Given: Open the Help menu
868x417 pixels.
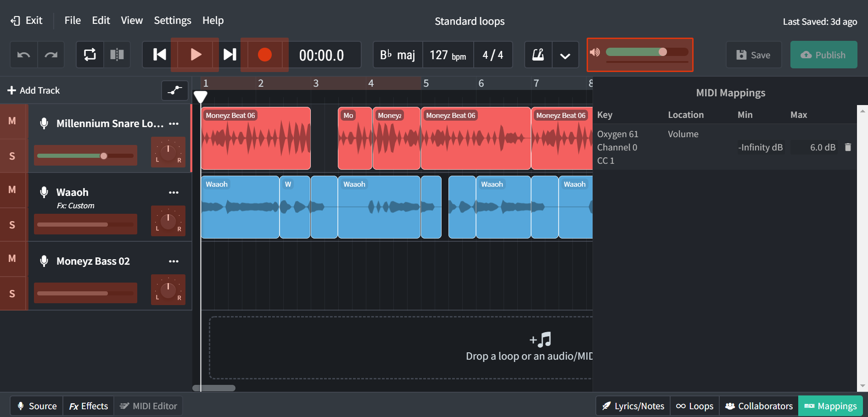Looking at the screenshot, I should [213, 21].
